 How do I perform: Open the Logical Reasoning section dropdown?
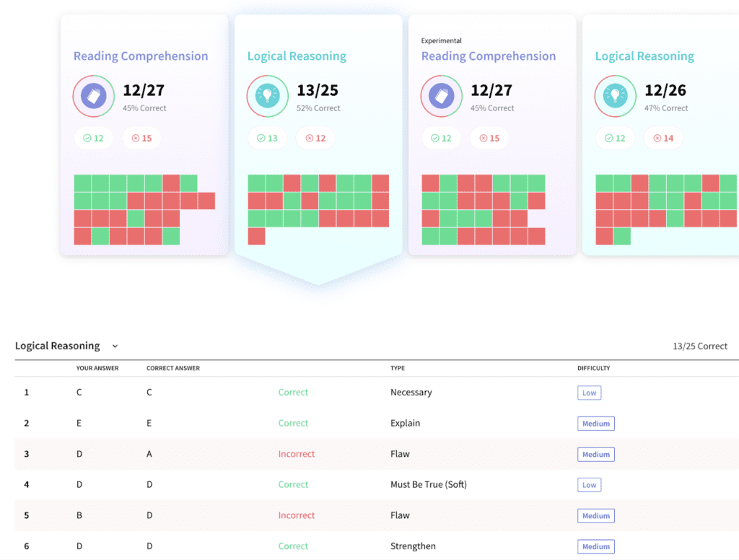[115, 346]
